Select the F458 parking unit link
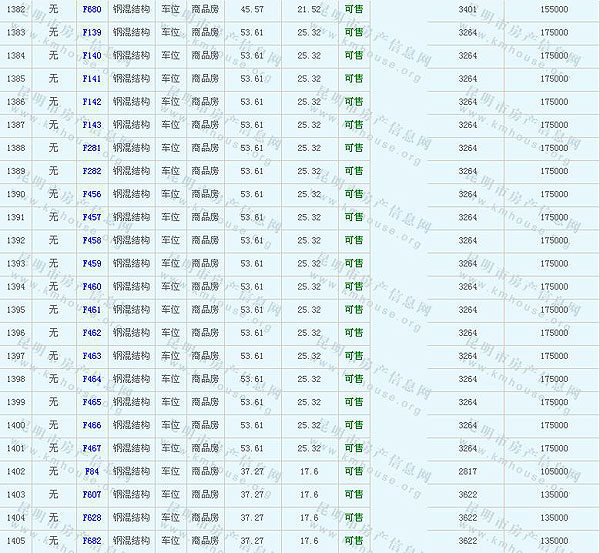The width and height of the screenshot is (600, 553). coord(92,240)
